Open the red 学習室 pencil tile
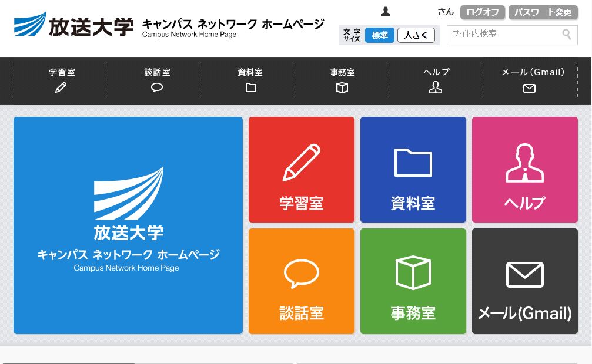Viewport: 592px width, 364px height. point(301,170)
